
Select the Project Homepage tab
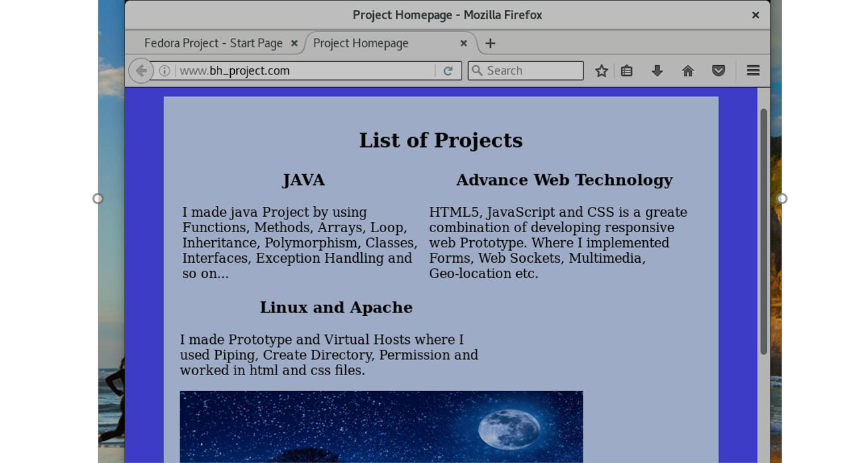372,43
